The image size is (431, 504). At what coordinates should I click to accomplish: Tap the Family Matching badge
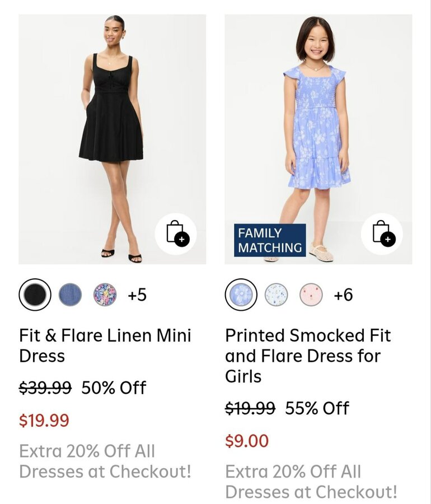coord(270,240)
